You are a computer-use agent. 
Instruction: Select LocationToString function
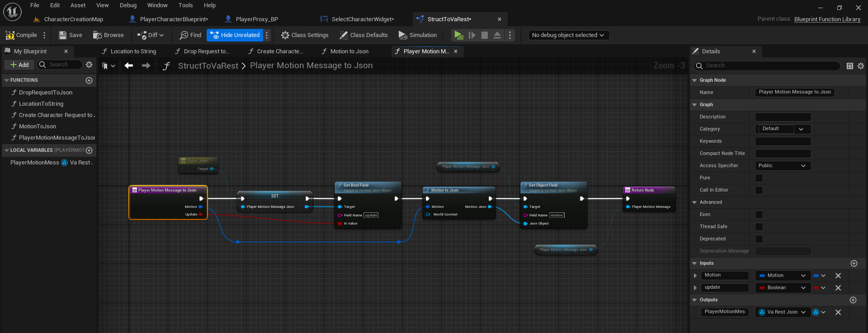coord(41,104)
